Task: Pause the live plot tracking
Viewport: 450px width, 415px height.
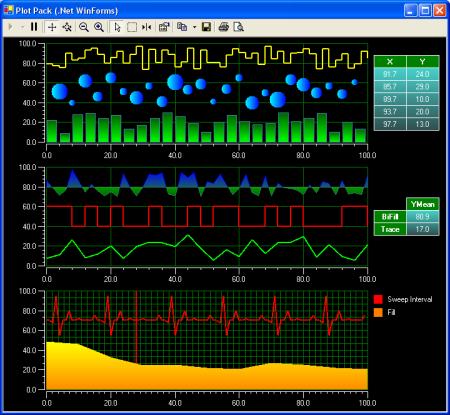Action: pyautogui.click(x=34, y=27)
